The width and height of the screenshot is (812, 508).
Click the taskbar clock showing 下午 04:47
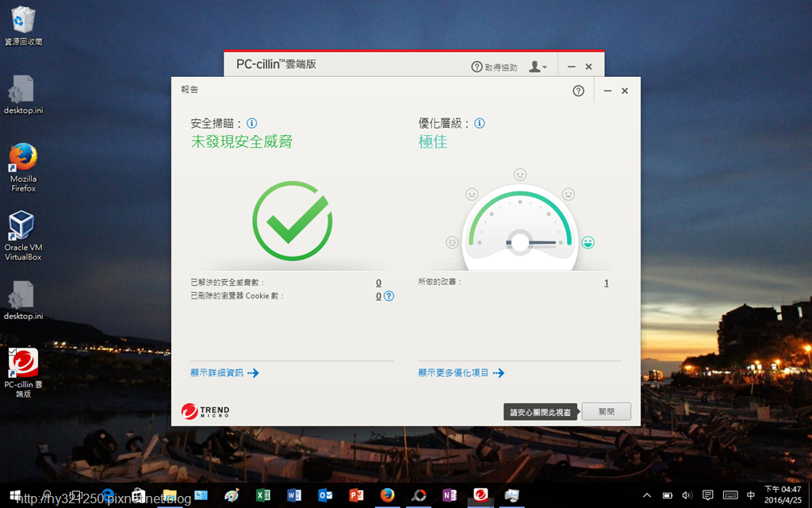(783, 495)
